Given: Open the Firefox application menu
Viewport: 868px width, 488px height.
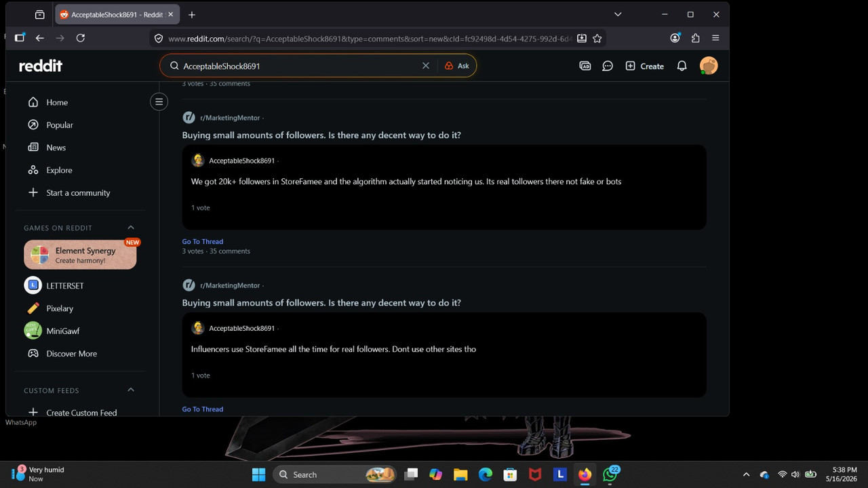Looking at the screenshot, I should [715, 38].
